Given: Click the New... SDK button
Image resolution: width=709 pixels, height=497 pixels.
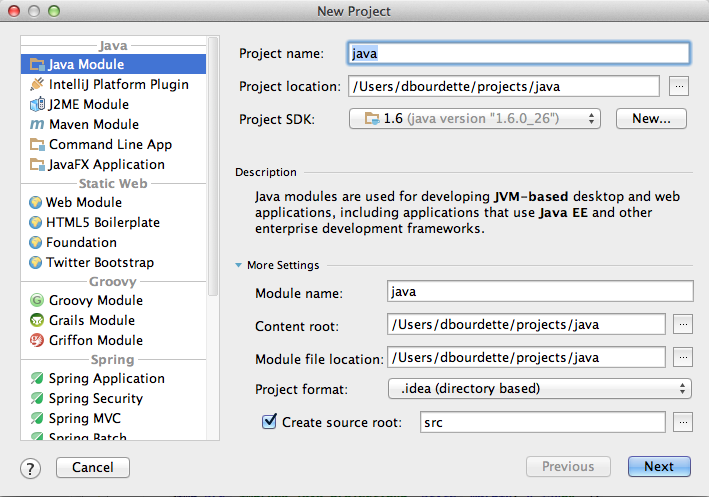Looking at the screenshot, I should [x=651, y=118].
